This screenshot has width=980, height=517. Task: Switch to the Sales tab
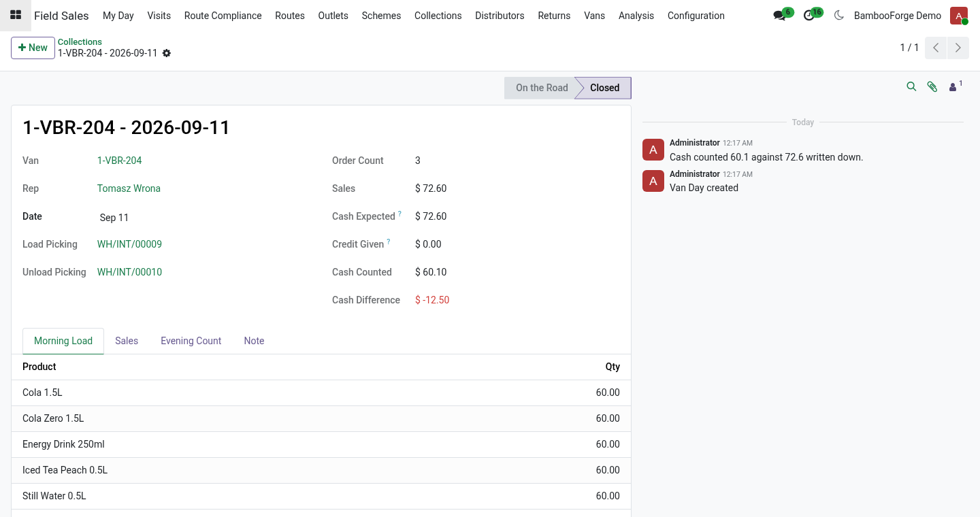(127, 341)
